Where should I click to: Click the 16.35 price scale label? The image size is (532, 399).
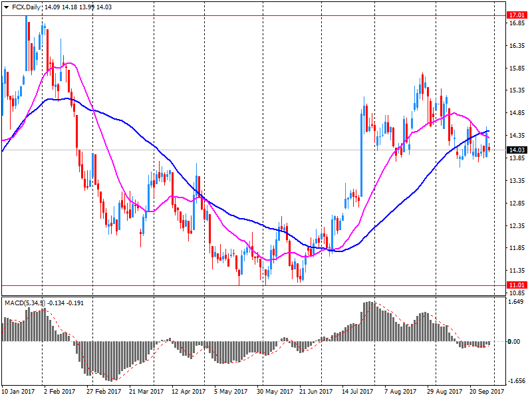(517, 45)
